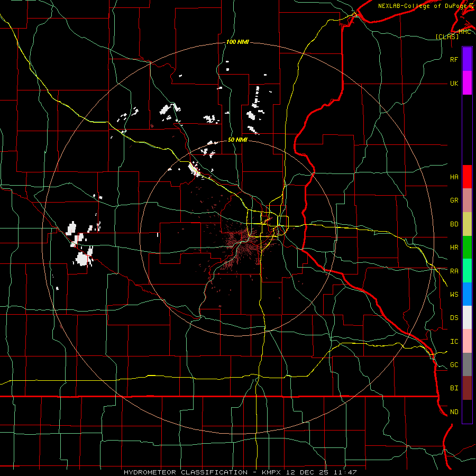Click the 'DS' legend label text
Screen dimensions: 476x476
pyautogui.click(x=454, y=317)
